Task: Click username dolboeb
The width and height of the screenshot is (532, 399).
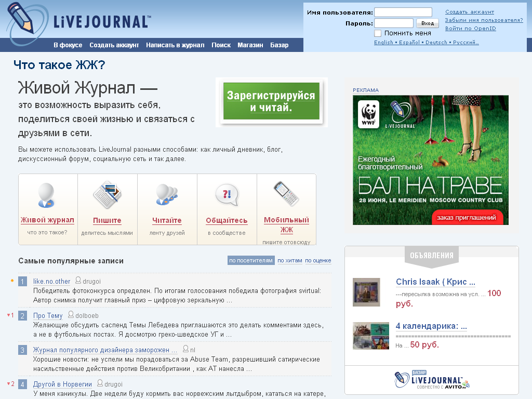Action: 87,315
